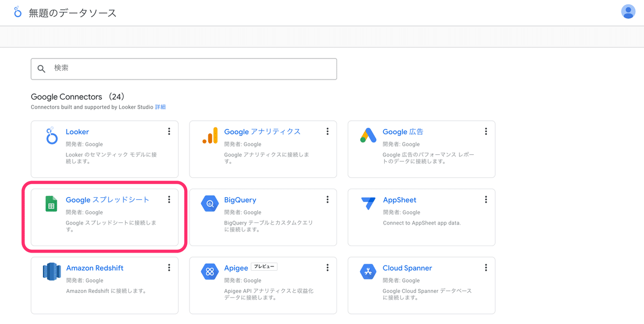The image size is (644, 324).
Task: Click 'Connectors built and supported by Looker Studio' text
Action: (x=92, y=107)
